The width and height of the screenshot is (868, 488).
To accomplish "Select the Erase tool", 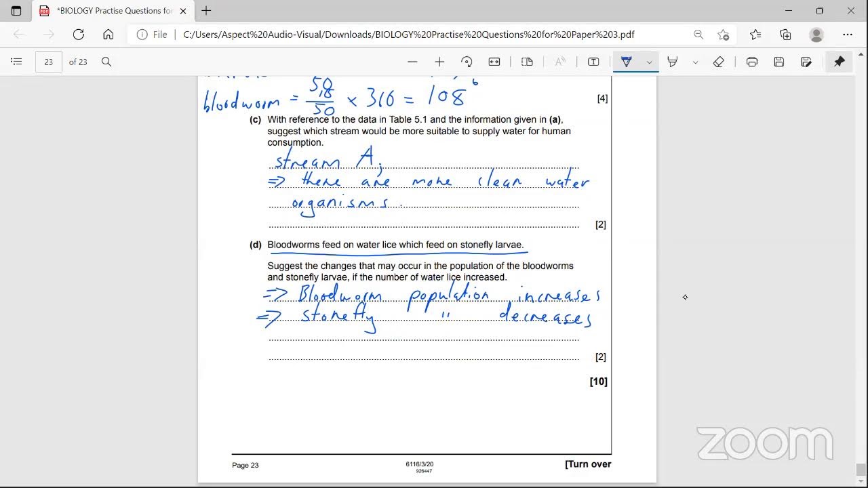I will pyautogui.click(x=719, y=62).
